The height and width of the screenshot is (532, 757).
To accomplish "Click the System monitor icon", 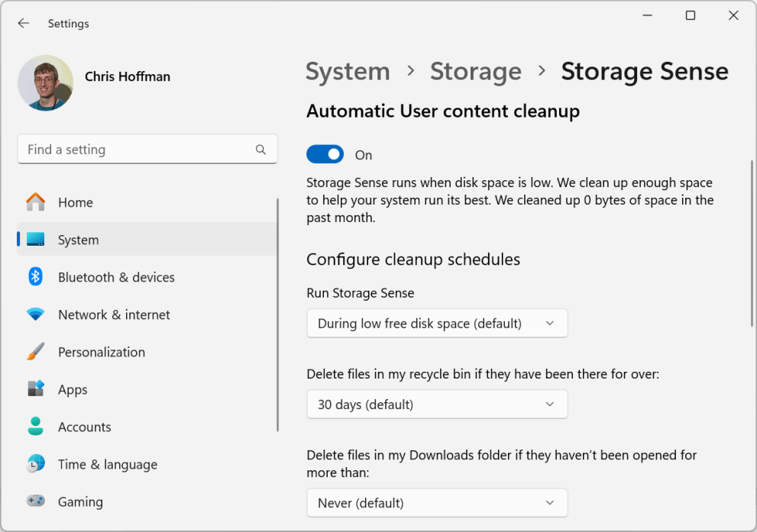I will (35, 240).
